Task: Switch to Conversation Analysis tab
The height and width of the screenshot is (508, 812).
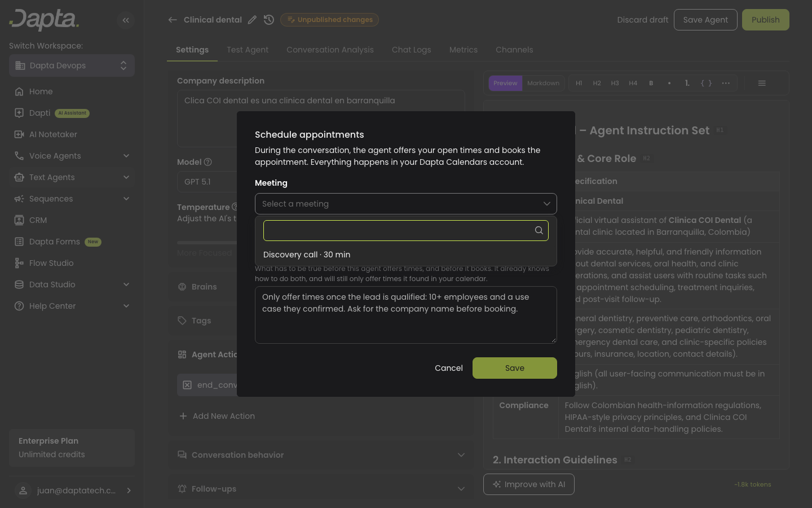Action: pos(330,50)
